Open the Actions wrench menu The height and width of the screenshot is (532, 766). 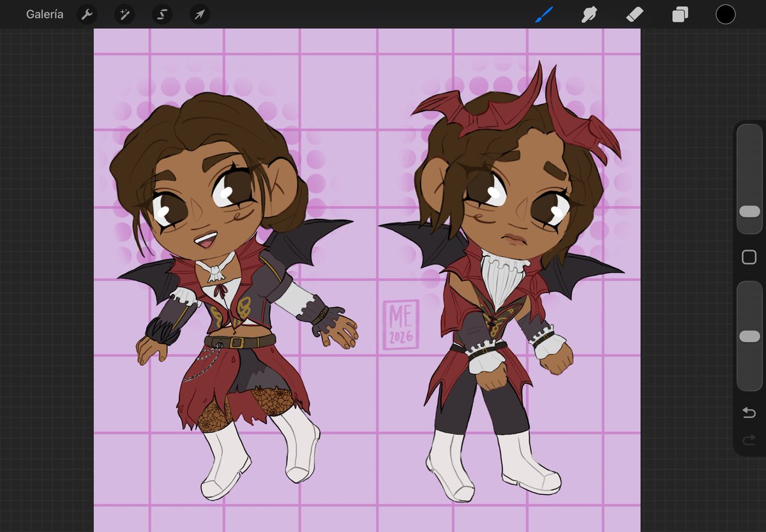coord(87,14)
